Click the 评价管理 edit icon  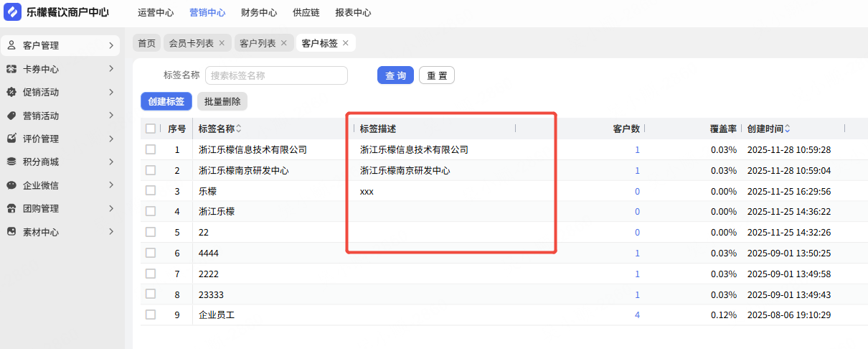[x=11, y=139]
